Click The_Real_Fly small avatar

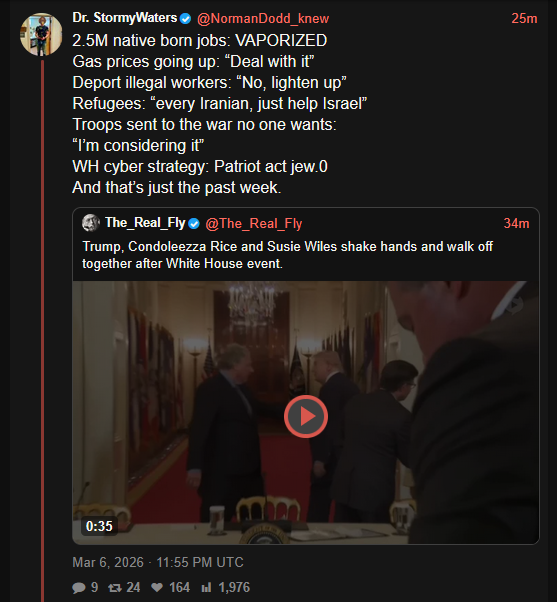[x=91, y=223]
